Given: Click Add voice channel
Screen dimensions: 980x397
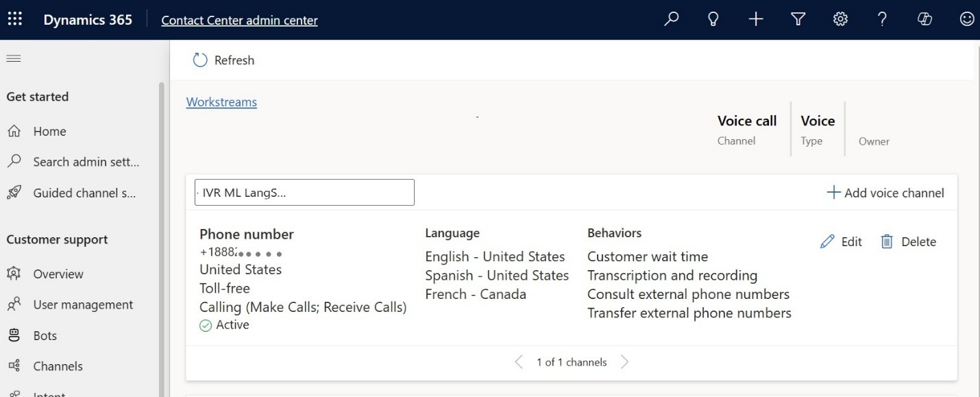Looking at the screenshot, I should click(885, 193).
